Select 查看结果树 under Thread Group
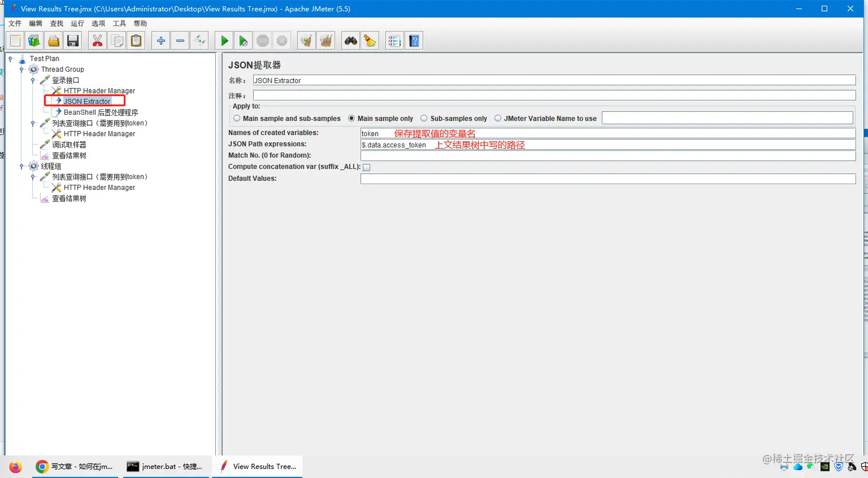868x478 pixels. click(69, 156)
